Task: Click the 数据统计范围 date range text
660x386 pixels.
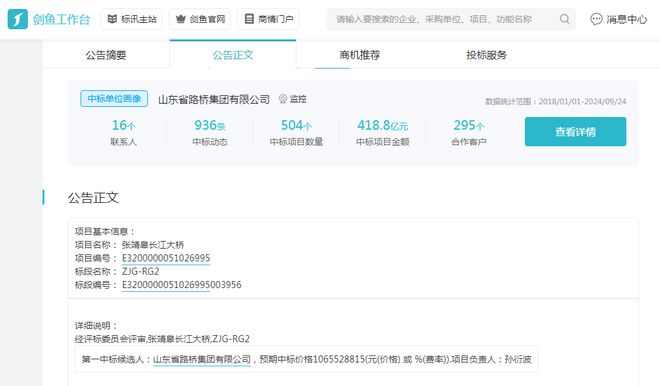Action: pos(556,101)
